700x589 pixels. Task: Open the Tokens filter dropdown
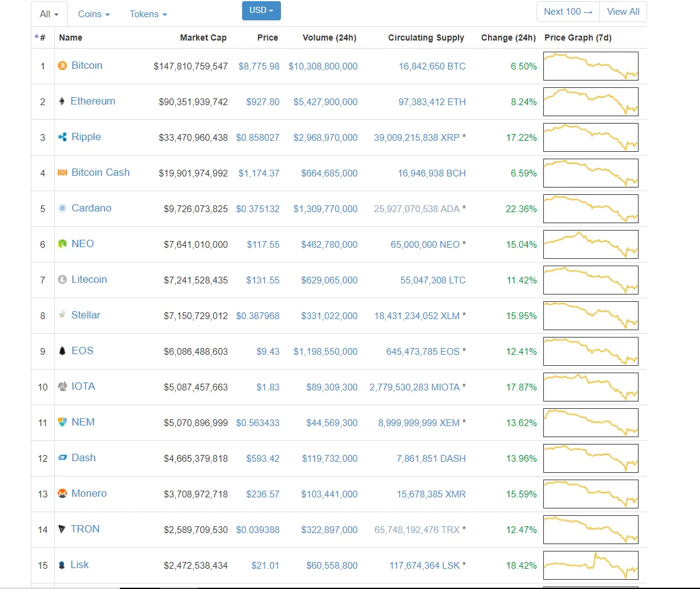(148, 14)
